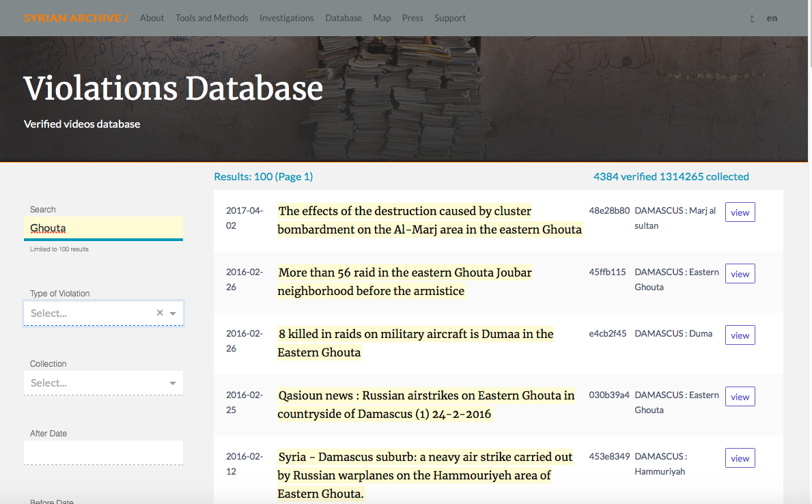The width and height of the screenshot is (812, 504).
Task: Open the Database nav link
Action: pyautogui.click(x=344, y=18)
